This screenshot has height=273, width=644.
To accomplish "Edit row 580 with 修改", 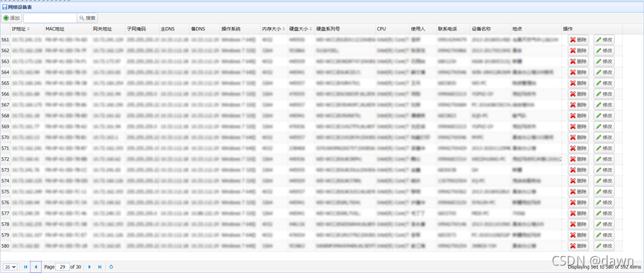I will point(604,246).
